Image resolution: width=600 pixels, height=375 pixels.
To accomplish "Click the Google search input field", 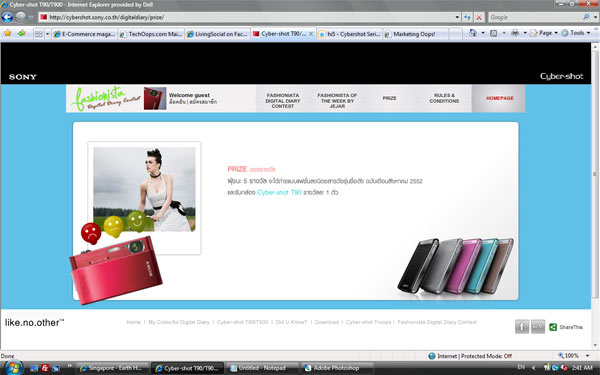I will click(535, 17).
